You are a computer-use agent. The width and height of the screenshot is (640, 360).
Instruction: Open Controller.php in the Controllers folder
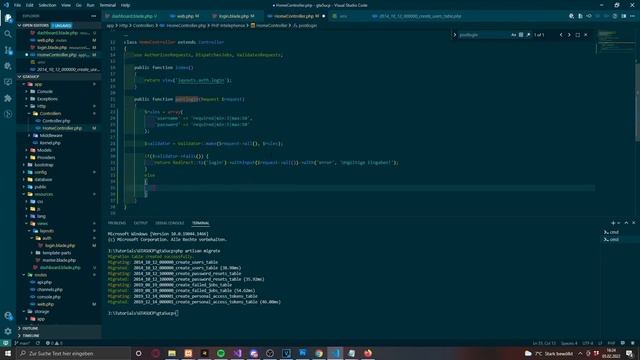tap(56, 121)
